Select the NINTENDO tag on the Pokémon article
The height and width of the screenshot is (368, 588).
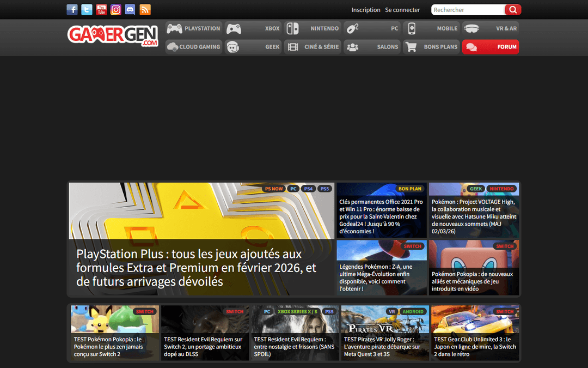[x=501, y=189]
